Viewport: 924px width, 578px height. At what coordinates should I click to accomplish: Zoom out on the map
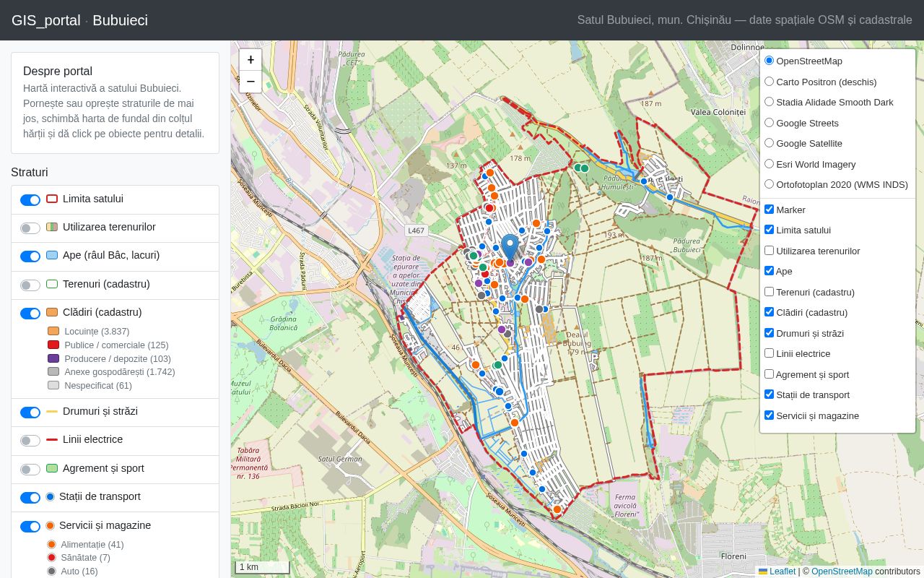(250, 82)
